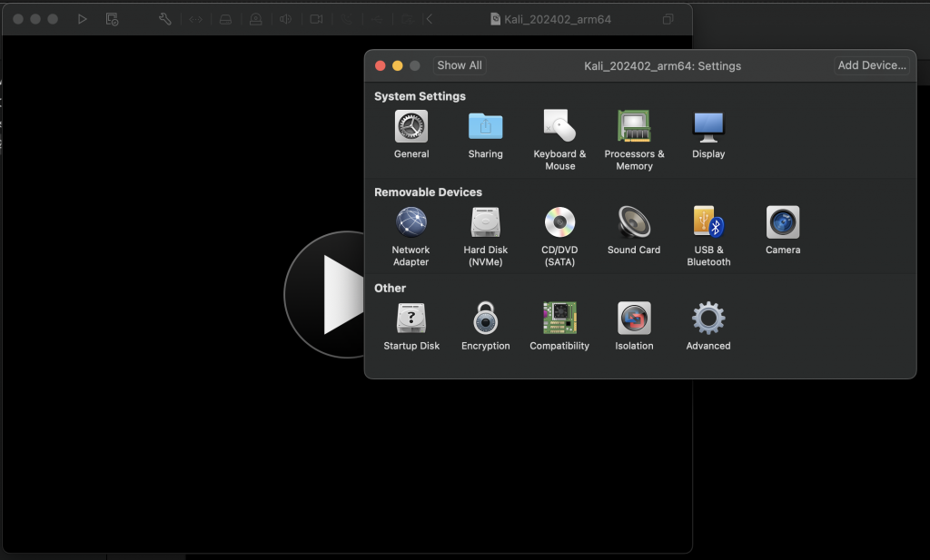Click camera icon in VM toolbar

click(316, 19)
